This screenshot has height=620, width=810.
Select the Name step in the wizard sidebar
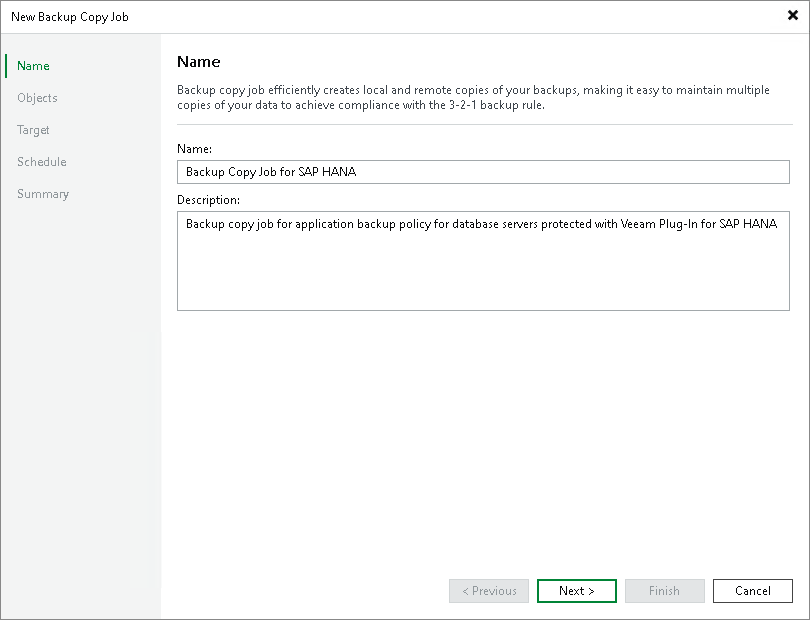click(x=33, y=66)
